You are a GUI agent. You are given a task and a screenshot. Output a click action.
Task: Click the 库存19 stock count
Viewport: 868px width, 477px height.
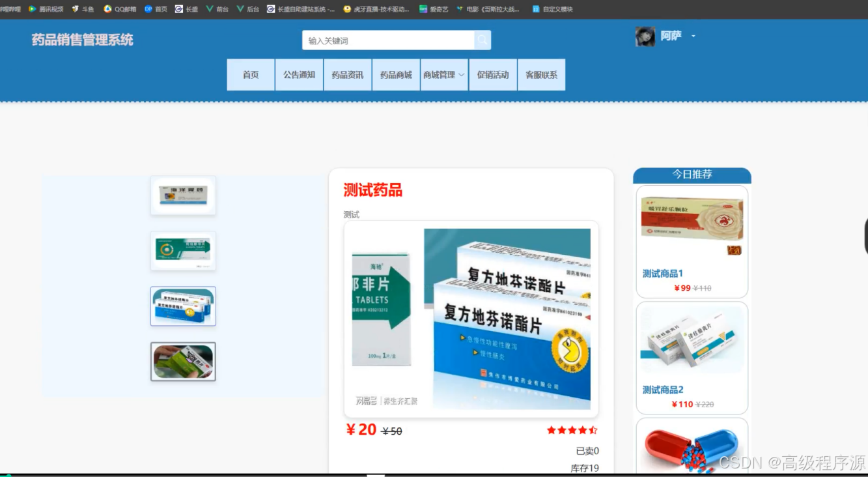pos(585,468)
